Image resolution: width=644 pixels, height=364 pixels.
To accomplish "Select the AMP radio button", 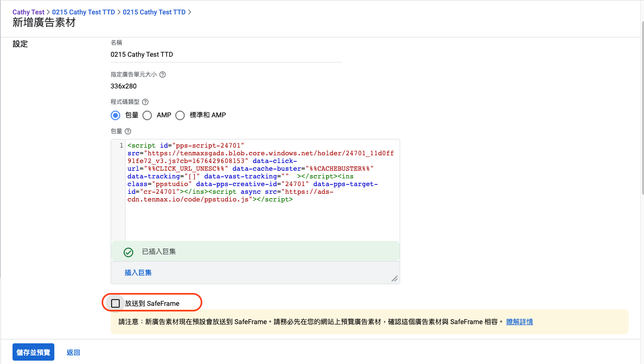I will tap(147, 115).
